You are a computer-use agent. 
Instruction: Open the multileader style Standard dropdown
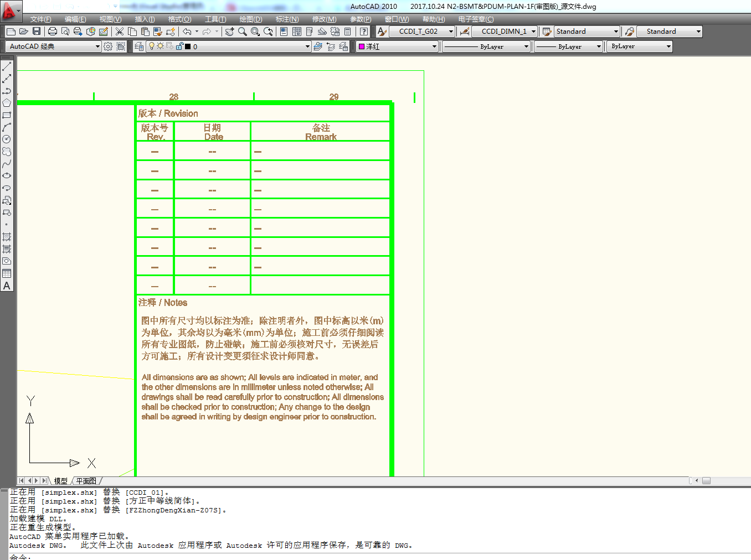coord(698,32)
